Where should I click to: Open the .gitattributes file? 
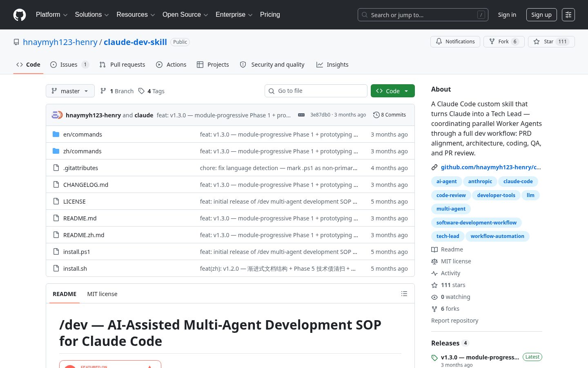[x=80, y=168]
